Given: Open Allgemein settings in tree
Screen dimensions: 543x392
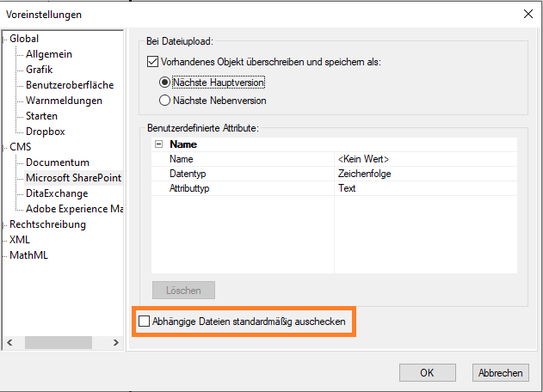Looking at the screenshot, I should 49,54.
